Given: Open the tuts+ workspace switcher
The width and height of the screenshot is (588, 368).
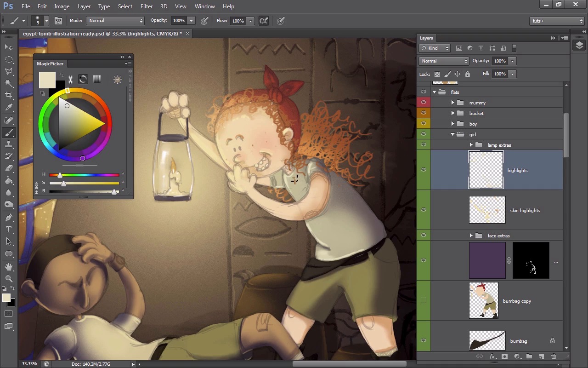Looking at the screenshot, I should [x=556, y=21].
